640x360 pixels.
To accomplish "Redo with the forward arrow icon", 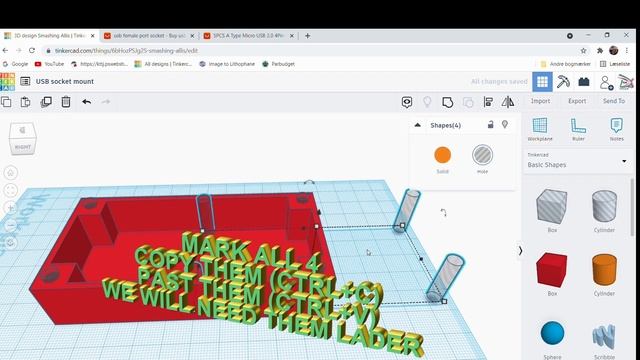I will click(x=106, y=102).
